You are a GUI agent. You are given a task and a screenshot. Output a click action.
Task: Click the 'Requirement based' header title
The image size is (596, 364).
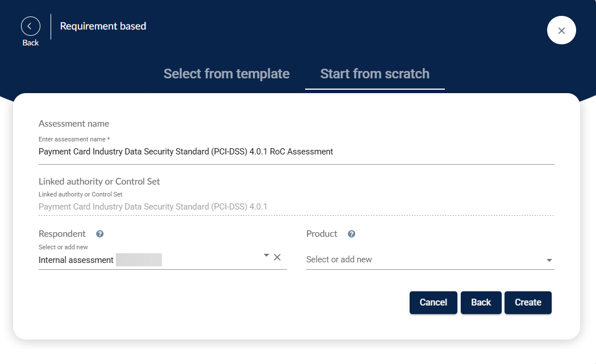tap(103, 26)
